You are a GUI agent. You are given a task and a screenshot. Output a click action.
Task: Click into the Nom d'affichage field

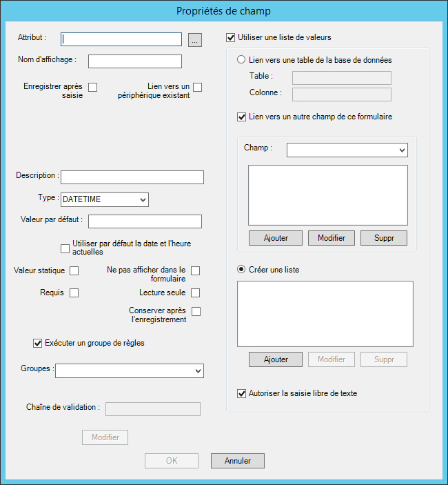point(135,61)
